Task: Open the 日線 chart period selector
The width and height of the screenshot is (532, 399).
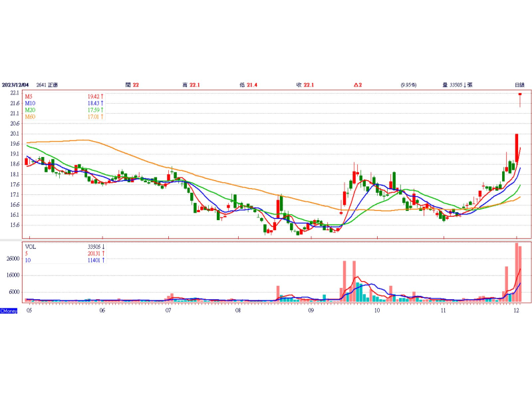Action: point(519,84)
